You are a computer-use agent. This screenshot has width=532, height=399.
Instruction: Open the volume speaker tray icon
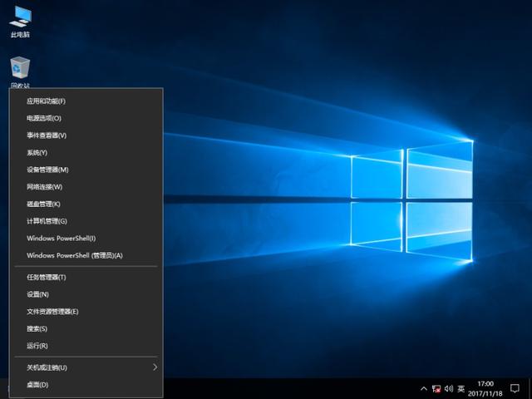point(449,388)
